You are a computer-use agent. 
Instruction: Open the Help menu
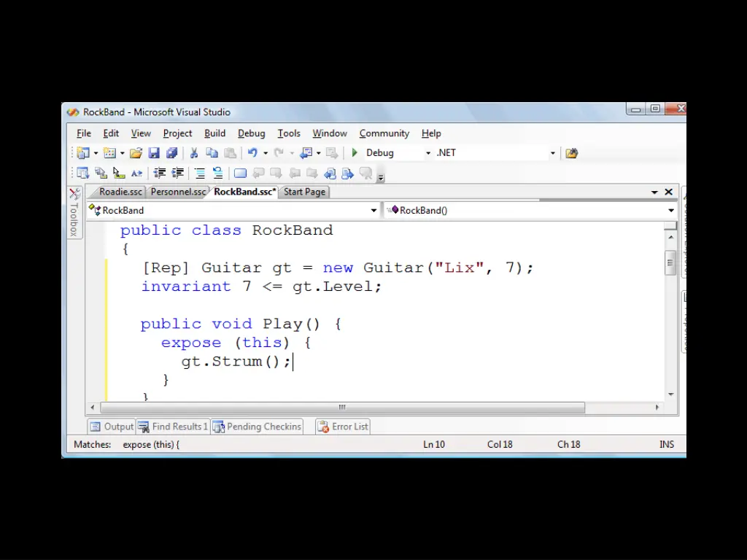coord(431,133)
